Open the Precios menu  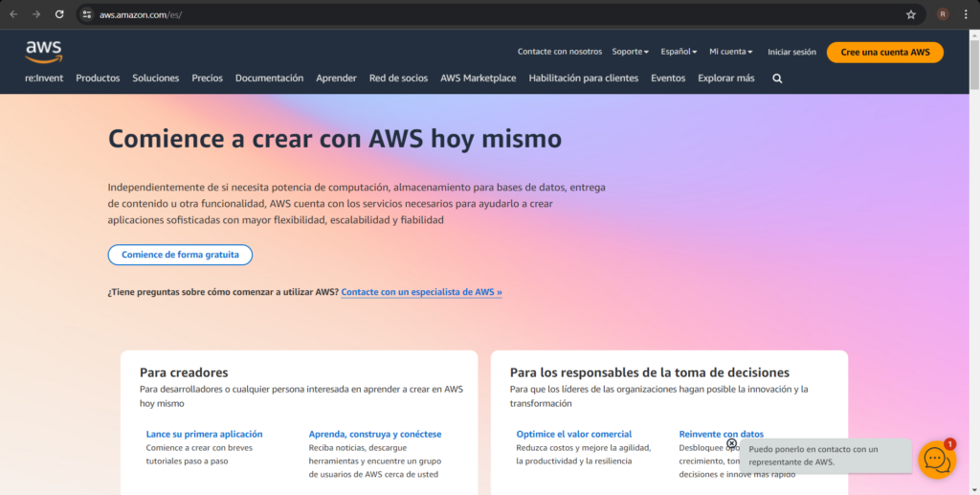[x=207, y=79]
